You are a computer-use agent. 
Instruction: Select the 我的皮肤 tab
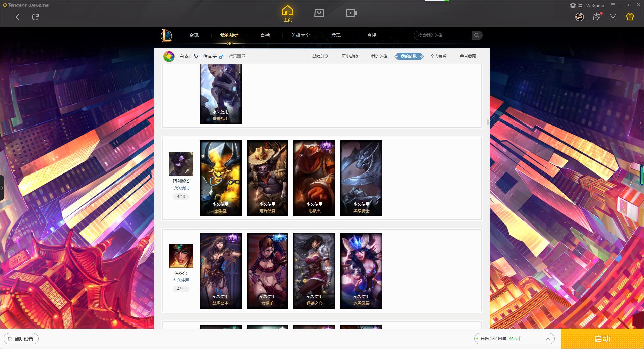(x=409, y=56)
